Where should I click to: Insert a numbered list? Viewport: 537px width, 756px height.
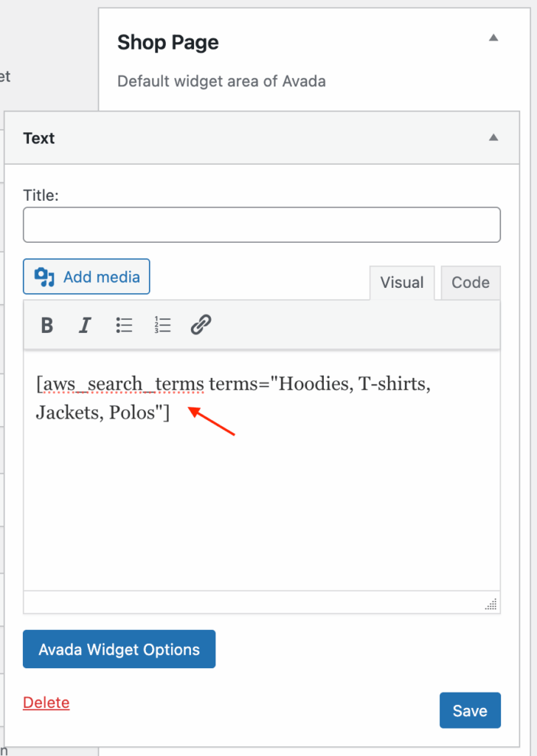coord(162,325)
